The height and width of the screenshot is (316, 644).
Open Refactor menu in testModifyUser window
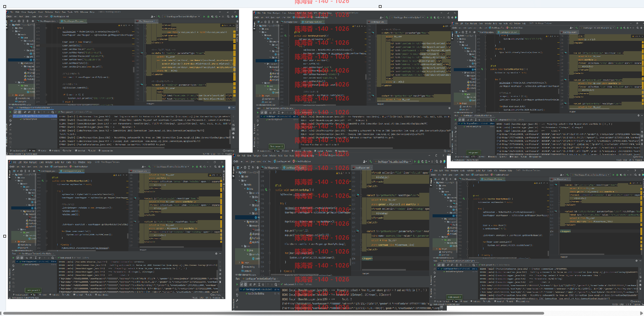coord(49,12)
